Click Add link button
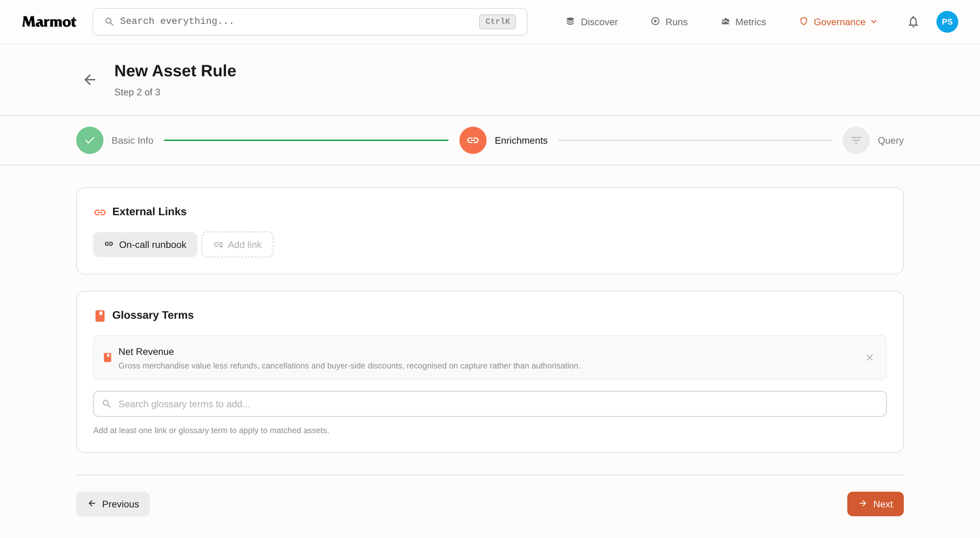Image resolution: width=980 pixels, height=538 pixels. (238, 244)
